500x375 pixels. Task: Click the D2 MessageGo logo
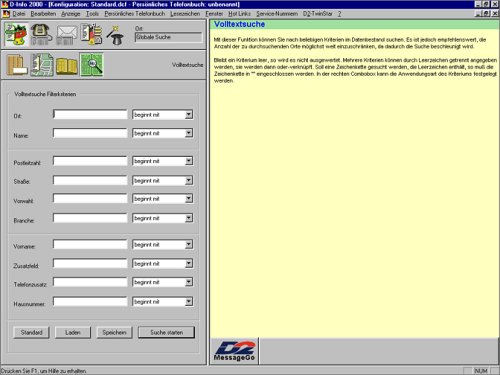click(x=234, y=351)
